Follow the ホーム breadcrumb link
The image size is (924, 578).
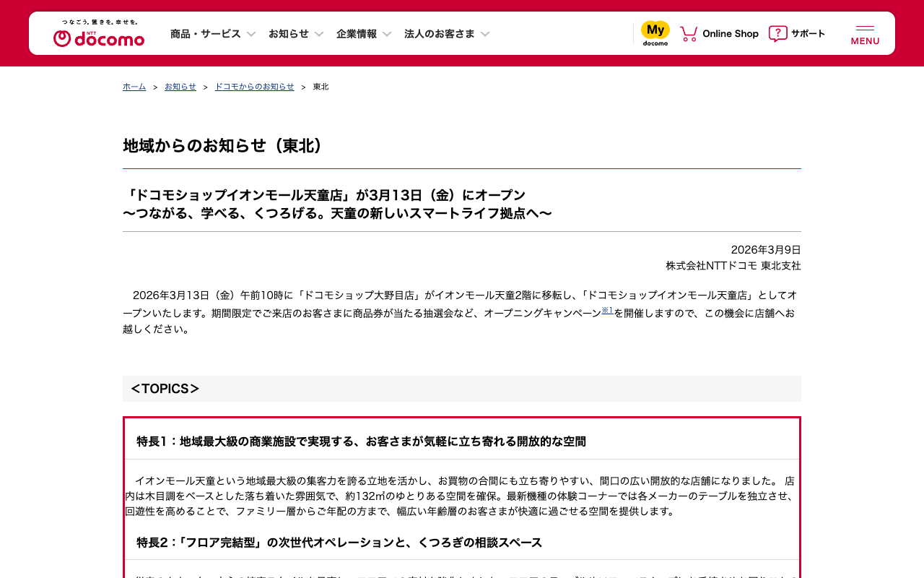click(x=134, y=87)
